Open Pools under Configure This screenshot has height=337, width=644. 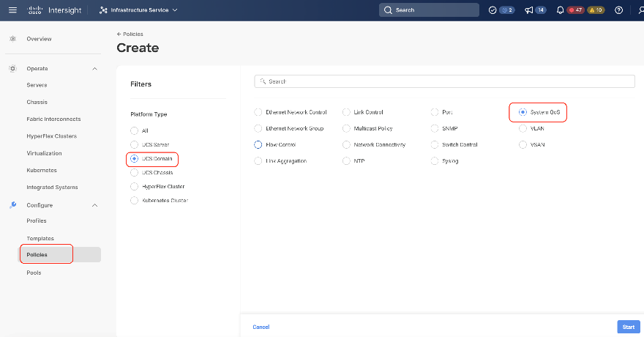pos(34,273)
